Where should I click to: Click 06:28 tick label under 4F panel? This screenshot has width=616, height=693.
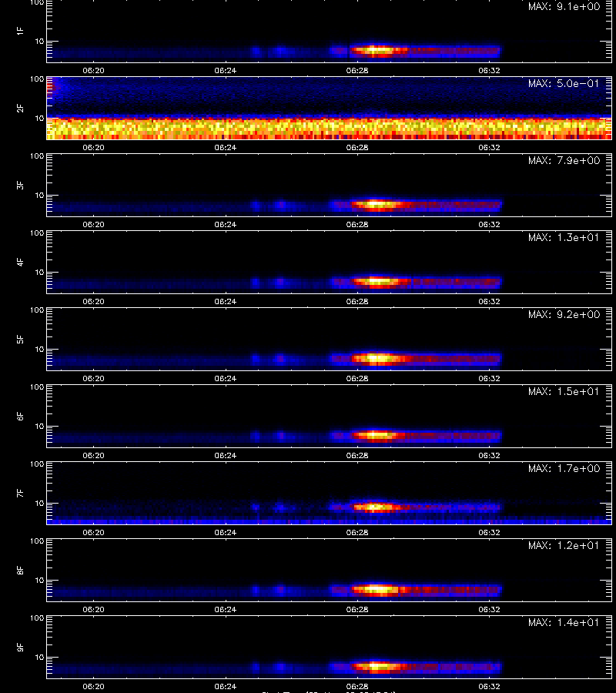[x=357, y=301]
